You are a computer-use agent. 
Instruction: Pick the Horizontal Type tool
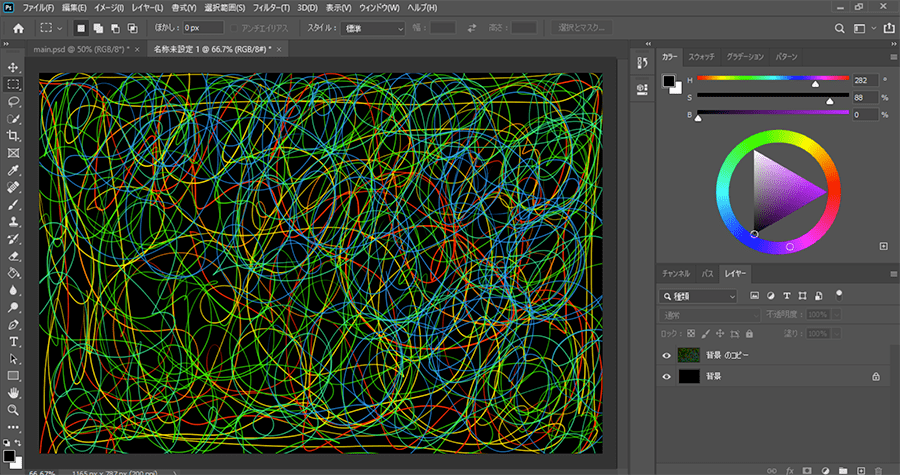(14, 341)
